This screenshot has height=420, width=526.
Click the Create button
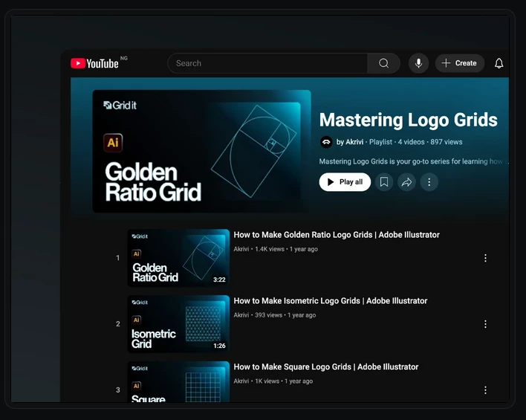460,63
